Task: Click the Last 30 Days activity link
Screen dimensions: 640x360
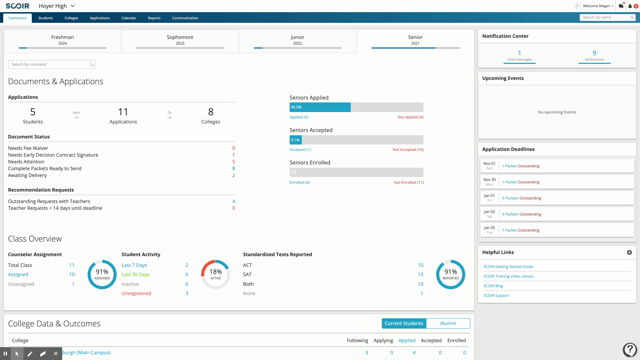Action: [136, 274]
